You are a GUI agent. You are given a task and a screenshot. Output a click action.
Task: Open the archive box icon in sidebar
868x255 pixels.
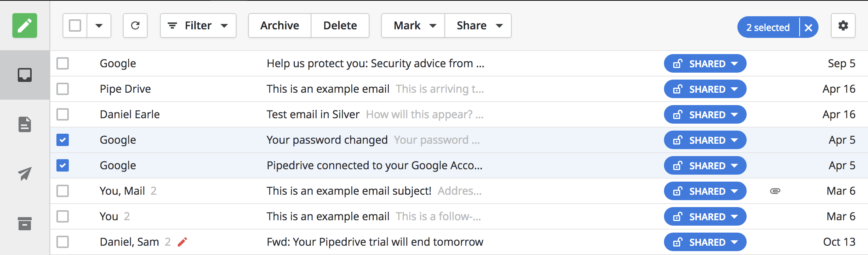click(25, 223)
